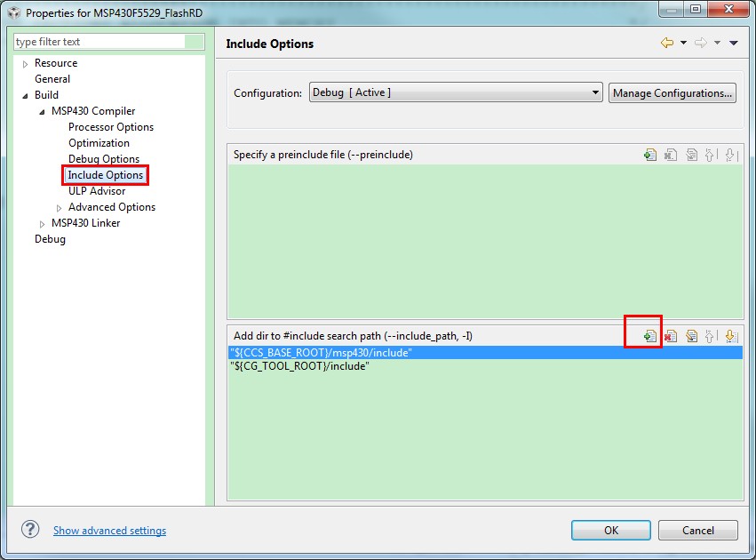The height and width of the screenshot is (560, 756).
Task: Select "${CG_TOOL_ROOT}/include" path entry
Action: (485, 366)
